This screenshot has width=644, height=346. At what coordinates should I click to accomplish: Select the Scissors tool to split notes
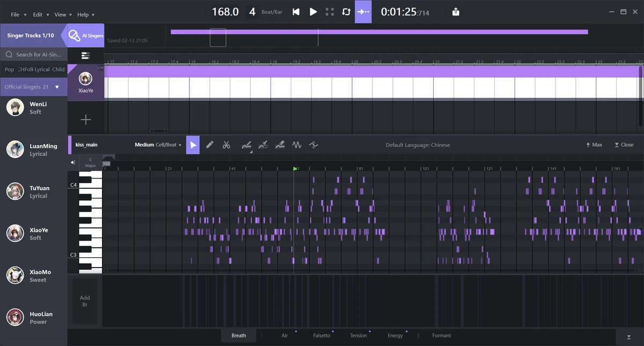[x=226, y=145]
